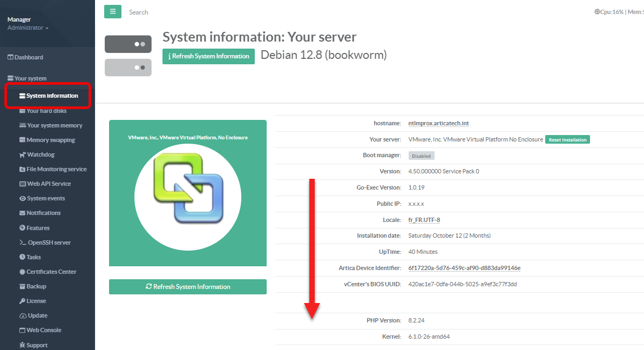Screen dimensions: 644x350
Task: Click the Watchdog icon in sidebar
Action: coord(23,154)
